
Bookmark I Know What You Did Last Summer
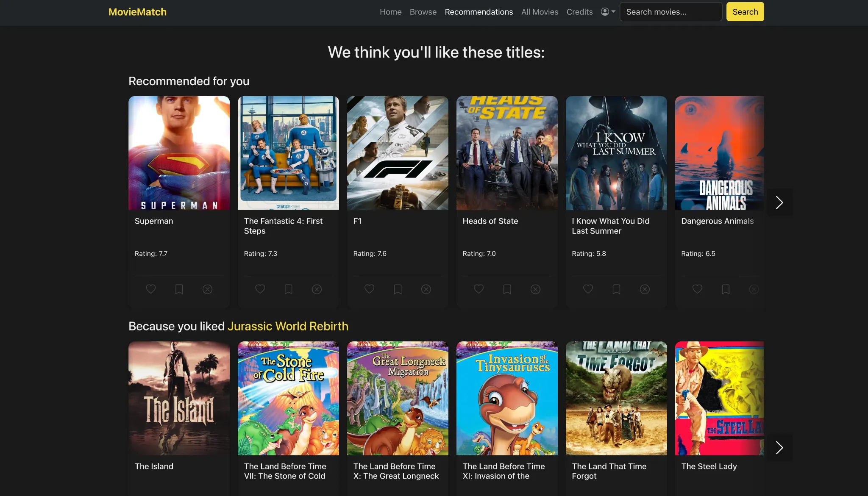click(x=616, y=289)
